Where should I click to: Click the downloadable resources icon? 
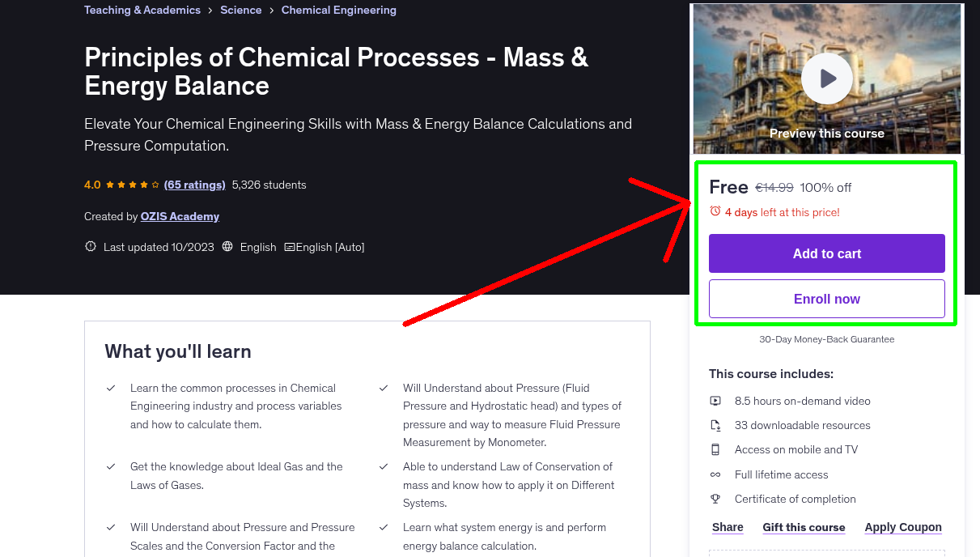click(x=715, y=425)
